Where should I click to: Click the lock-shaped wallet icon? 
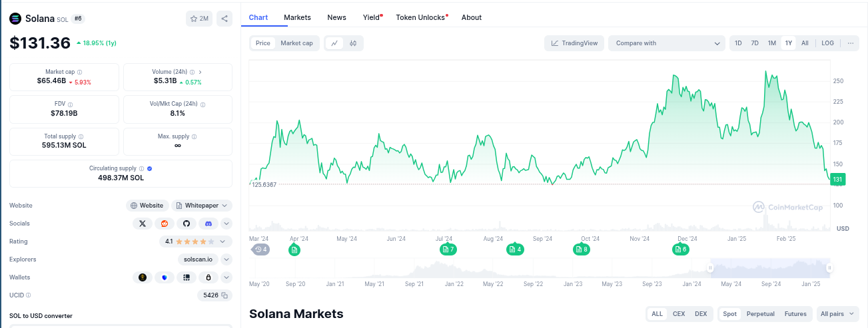click(x=209, y=277)
